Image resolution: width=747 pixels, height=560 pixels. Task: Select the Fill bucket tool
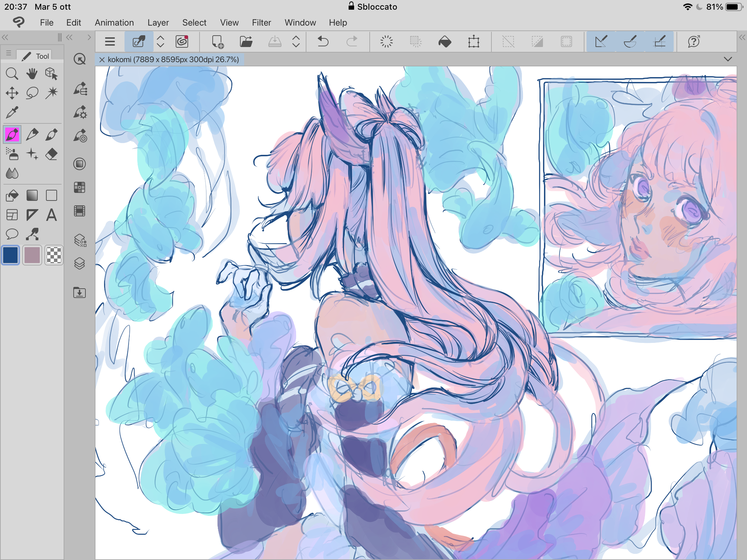[12, 195]
